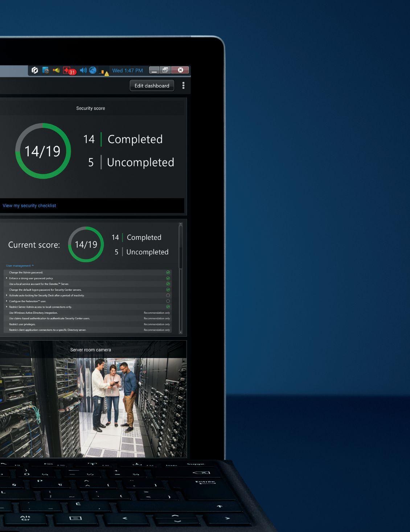Toggle check for Use a local service account
This screenshot has height=532, width=410.
tap(168, 284)
